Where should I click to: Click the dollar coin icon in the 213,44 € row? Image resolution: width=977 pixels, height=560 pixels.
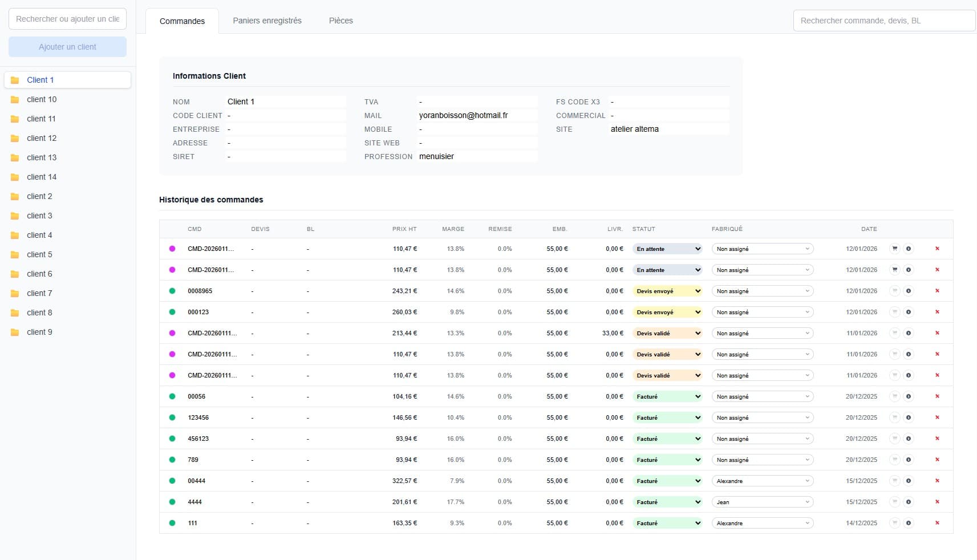(909, 333)
